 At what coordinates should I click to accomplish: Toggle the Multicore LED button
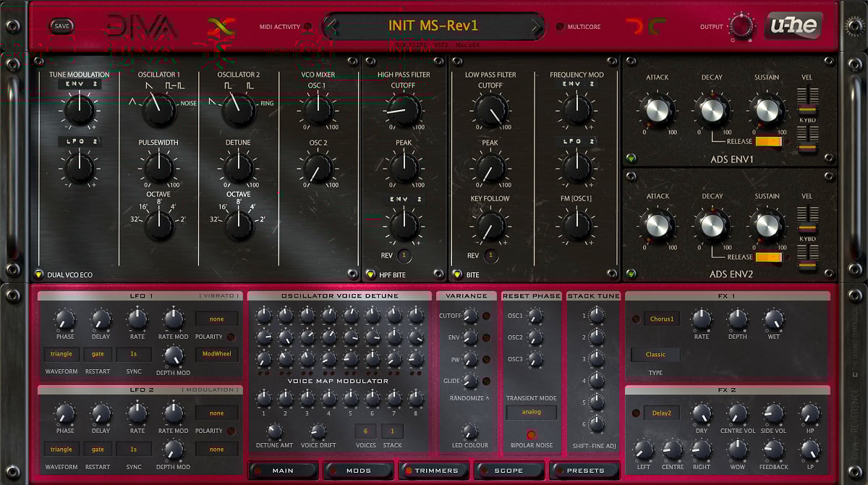coord(560,27)
